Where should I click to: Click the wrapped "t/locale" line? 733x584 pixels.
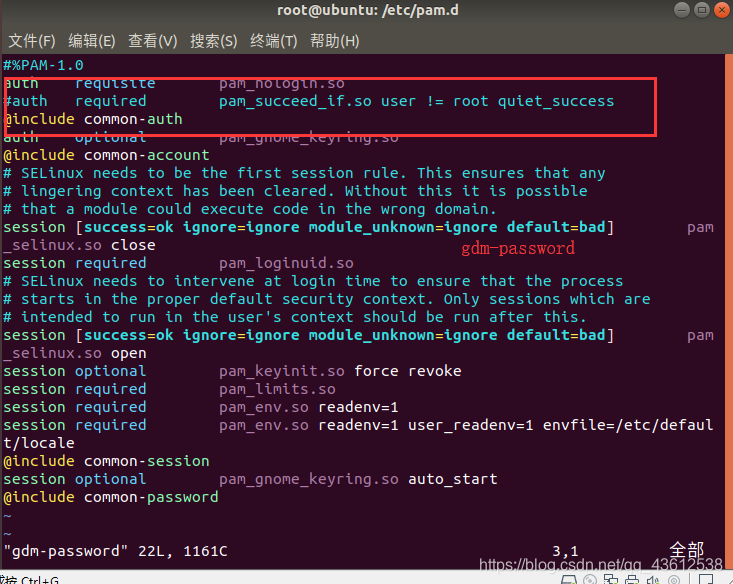tap(39, 443)
